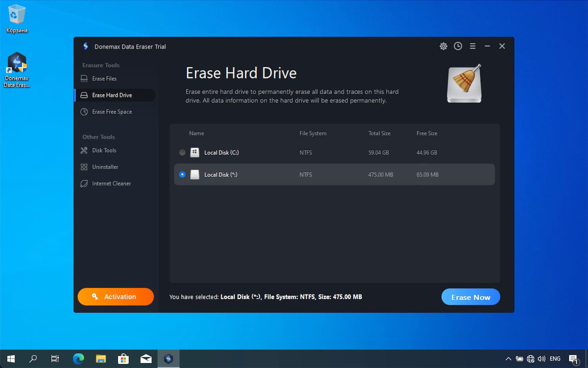
Task: Click the 'Other Tools' sidebar heading
Action: [x=98, y=137]
